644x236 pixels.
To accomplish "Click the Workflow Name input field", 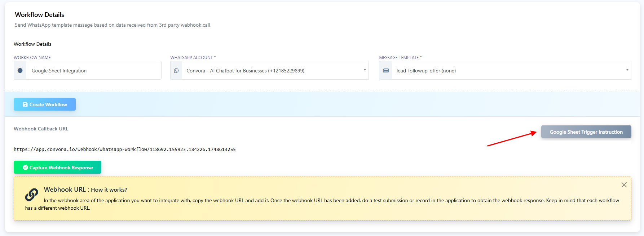I will tap(94, 71).
